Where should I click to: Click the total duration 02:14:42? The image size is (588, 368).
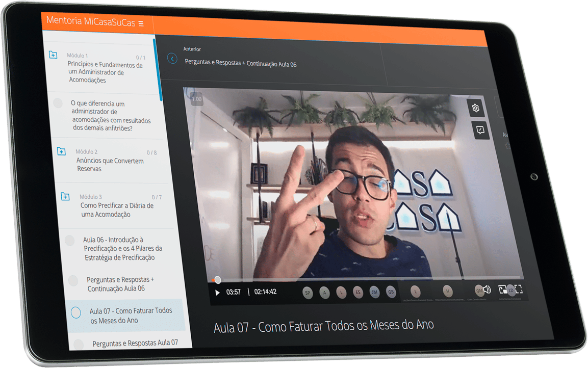[x=265, y=292]
